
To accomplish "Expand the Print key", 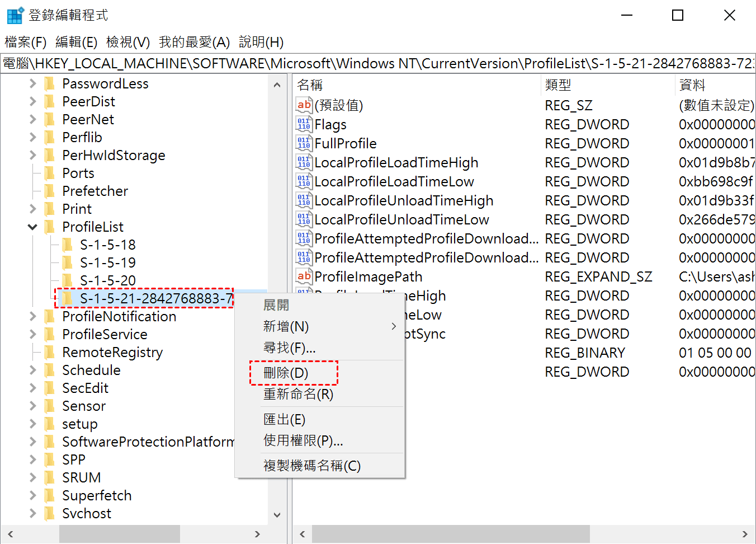I will (x=32, y=209).
